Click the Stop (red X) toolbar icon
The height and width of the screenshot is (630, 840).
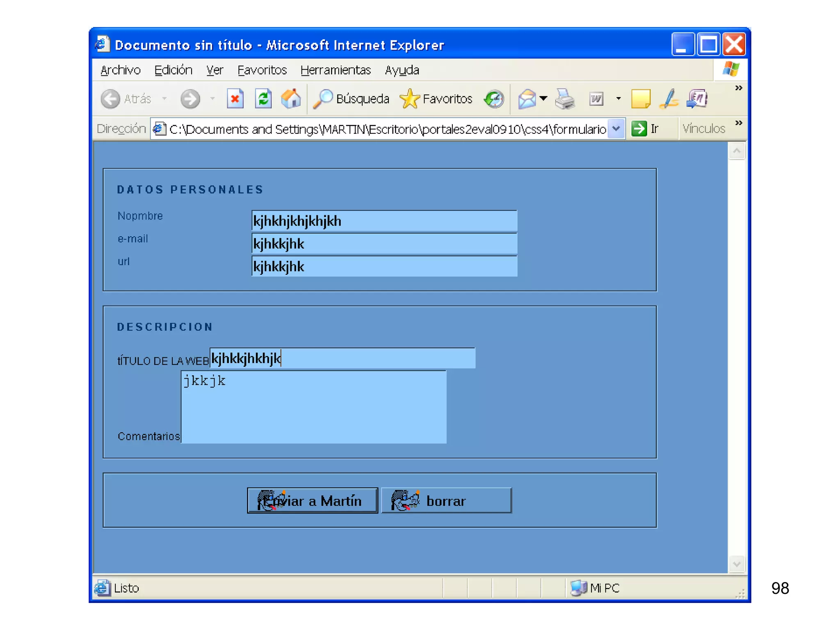(235, 99)
